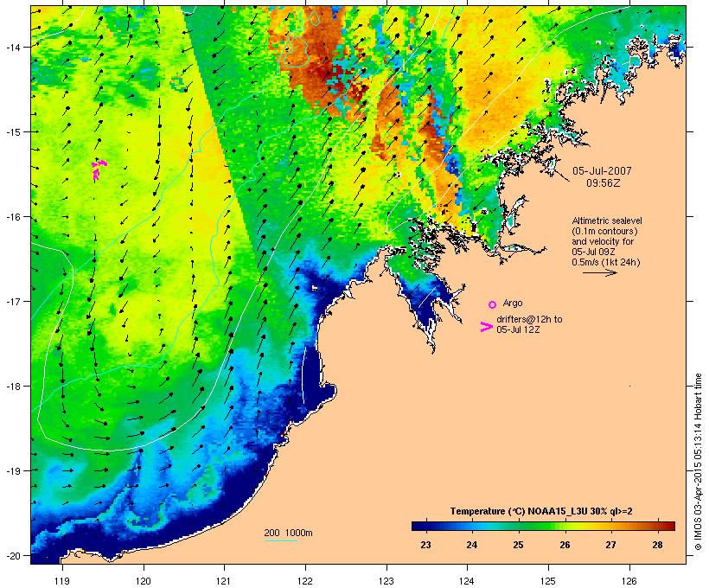Click the 'Altimetric sealevel' legend text
Image resolution: width=709 pixels, height=588 pixels.
click(x=607, y=220)
